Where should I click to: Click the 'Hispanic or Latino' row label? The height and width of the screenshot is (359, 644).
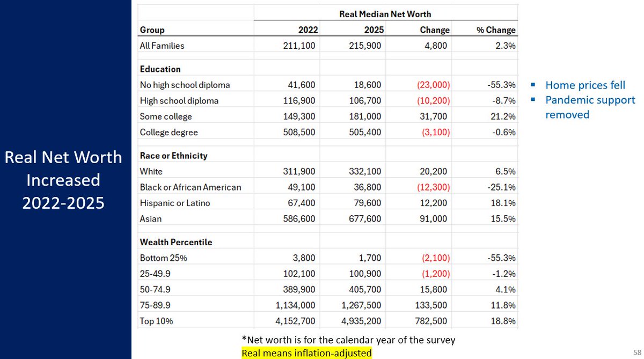[175, 203]
